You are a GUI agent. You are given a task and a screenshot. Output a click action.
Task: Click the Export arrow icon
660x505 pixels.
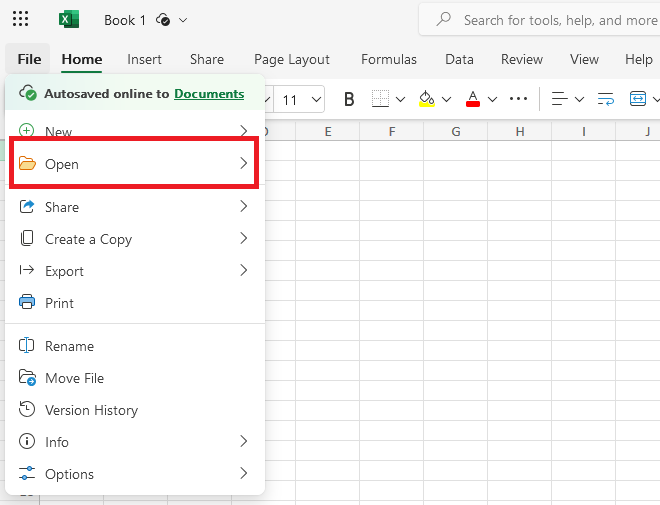point(27,270)
